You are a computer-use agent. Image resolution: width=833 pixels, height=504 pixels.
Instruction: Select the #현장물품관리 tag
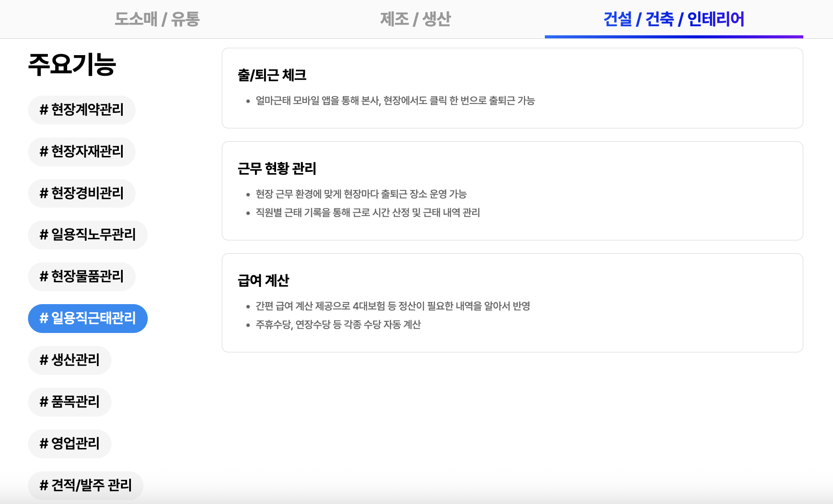(x=81, y=277)
